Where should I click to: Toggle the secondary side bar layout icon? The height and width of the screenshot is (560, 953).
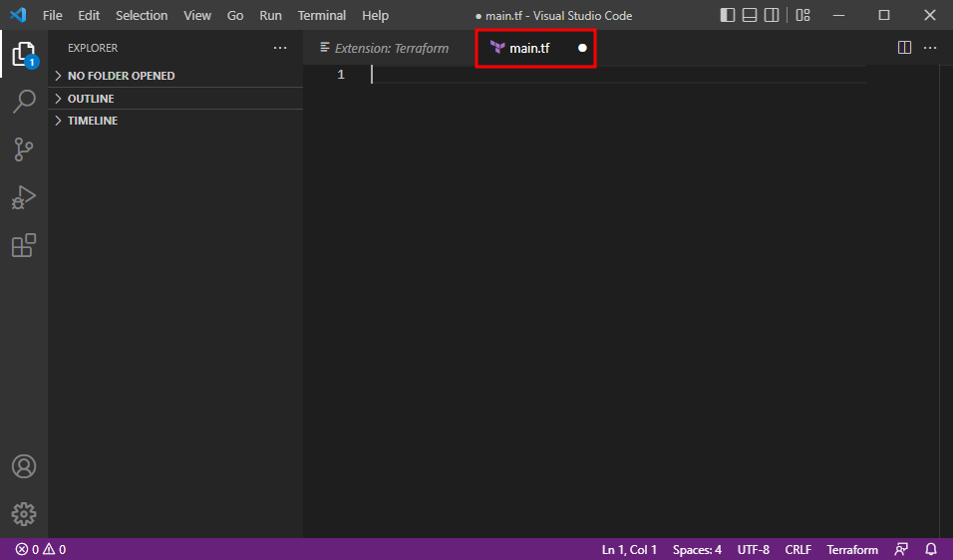coord(772,15)
